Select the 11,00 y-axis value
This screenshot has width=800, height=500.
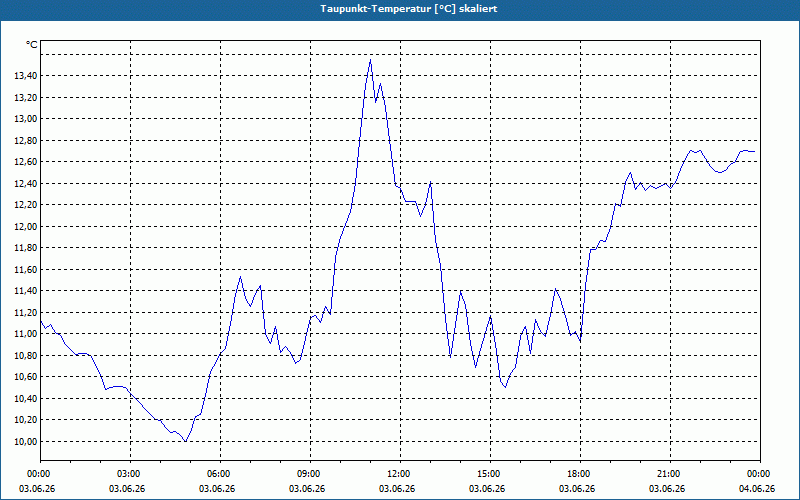[26, 334]
